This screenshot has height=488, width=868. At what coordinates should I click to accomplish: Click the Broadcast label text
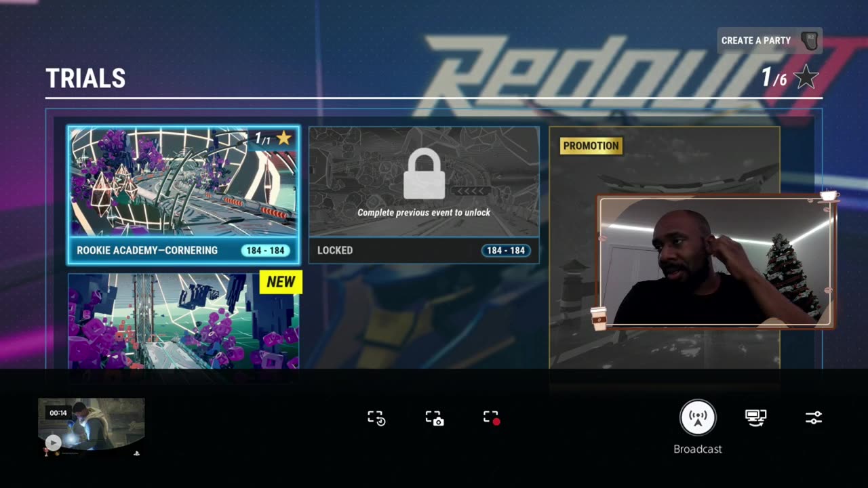point(698,449)
